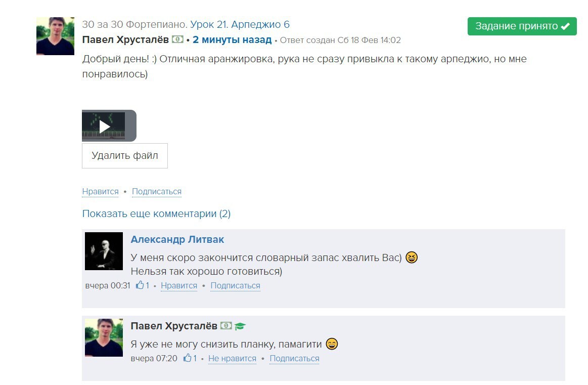
Task: Click the laughing emoji in Литвак's comment
Action: (x=412, y=258)
